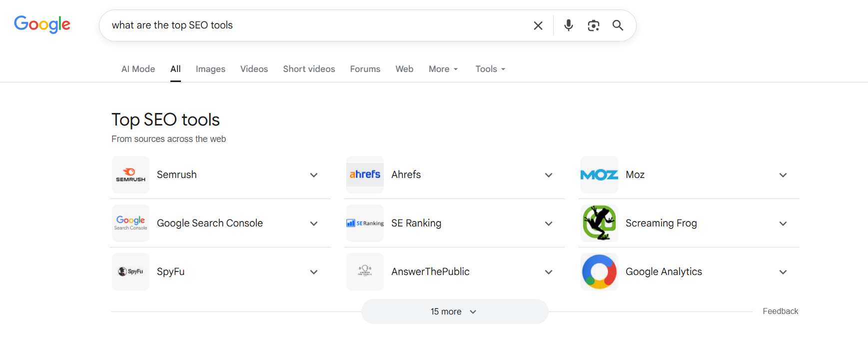Screen dimensions: 868x340
Task: Clear the search query with X icon
Action: (538, 25)
